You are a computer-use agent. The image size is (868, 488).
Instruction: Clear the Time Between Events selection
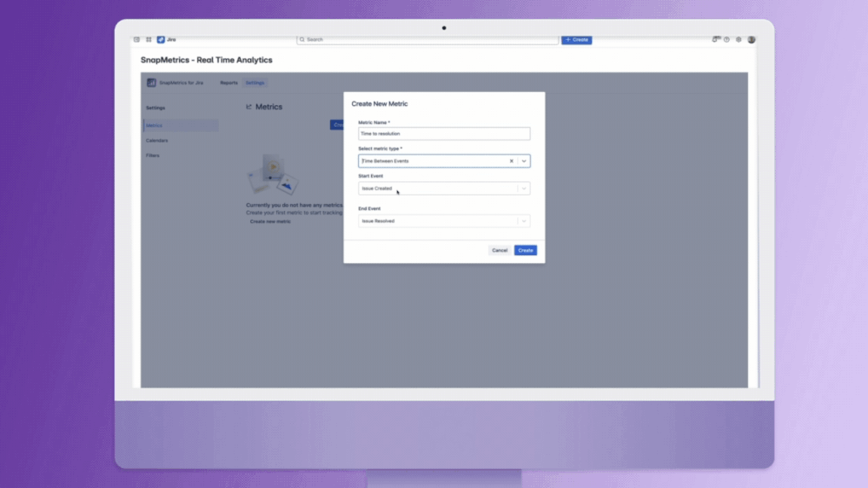coord(512,161)
